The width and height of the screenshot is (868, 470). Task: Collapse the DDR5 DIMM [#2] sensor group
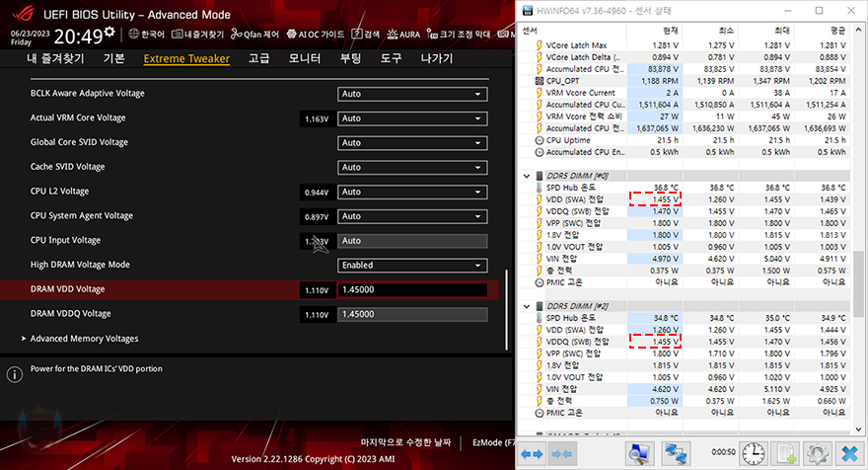pyautogui.click(x=527, y=306)
